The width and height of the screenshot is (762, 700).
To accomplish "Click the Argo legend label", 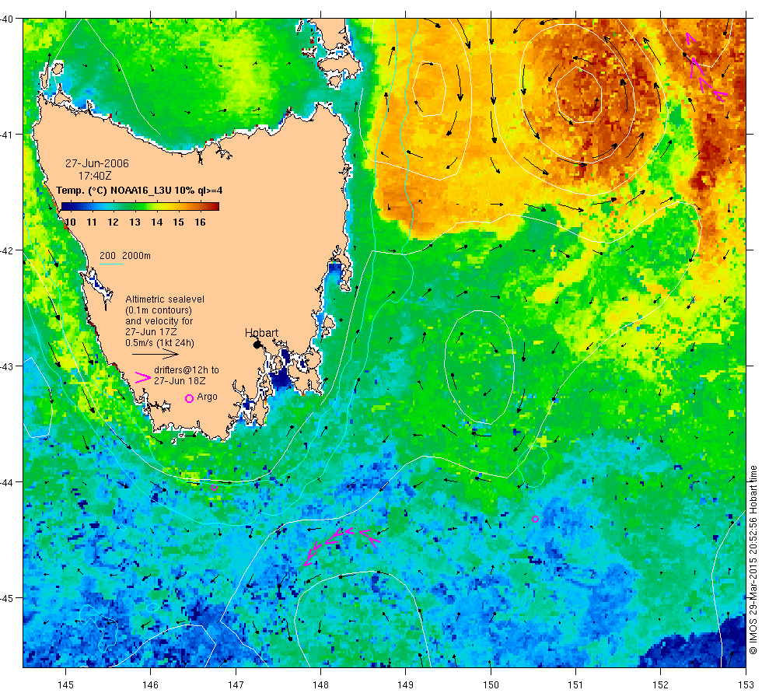I will 207,397.
